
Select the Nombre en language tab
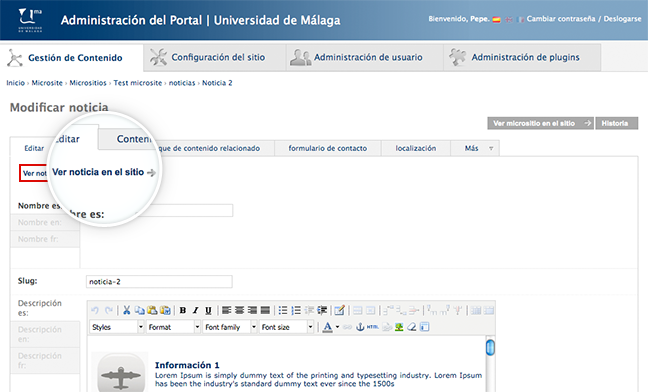pos(45,222)
